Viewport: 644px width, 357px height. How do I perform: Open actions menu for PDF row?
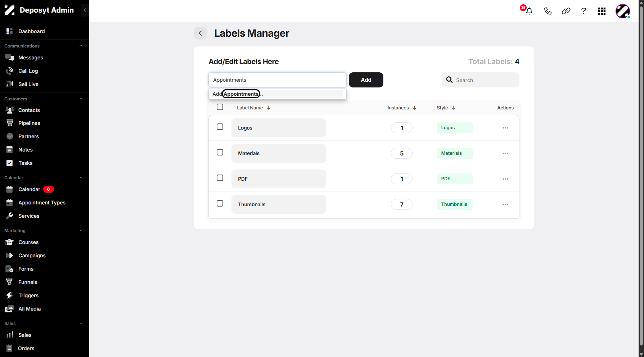click(x=505, y=179)
